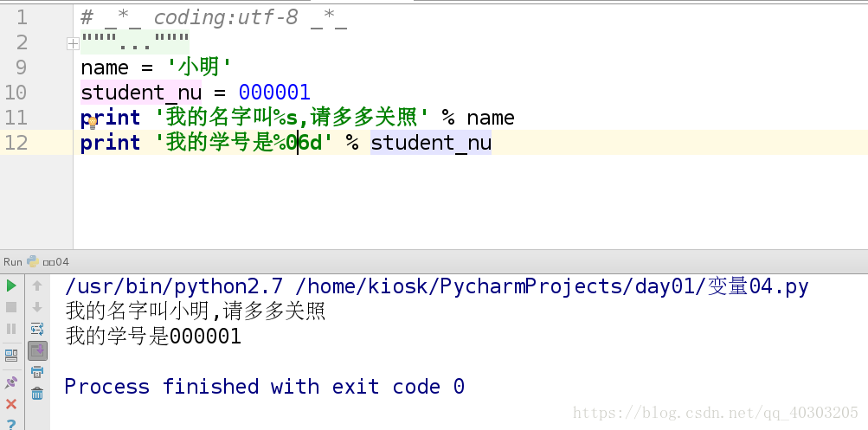Click the name variable on line 11
The width and height of the screenshot is (868, 430).
[x=490, y=118]
